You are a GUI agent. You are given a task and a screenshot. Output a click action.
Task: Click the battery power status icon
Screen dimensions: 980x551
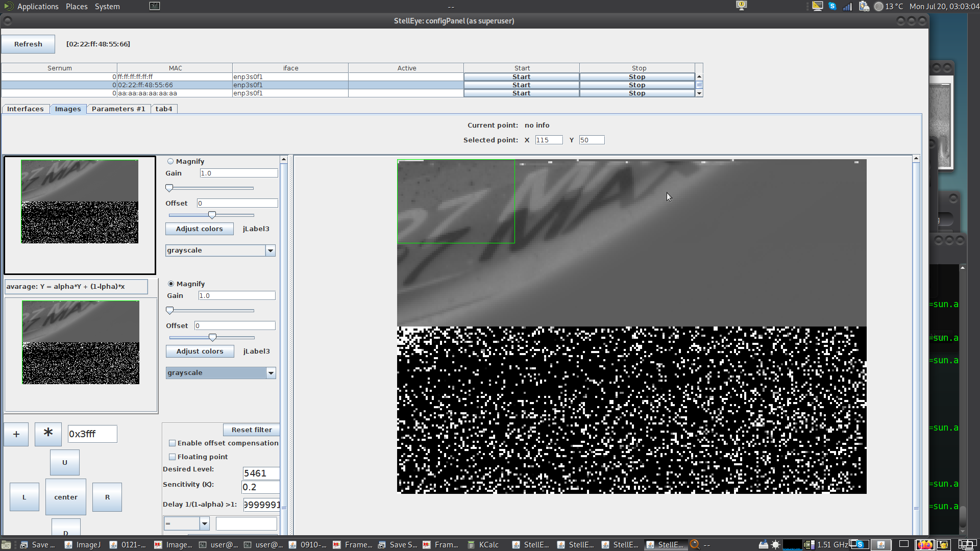coord(864,6)
